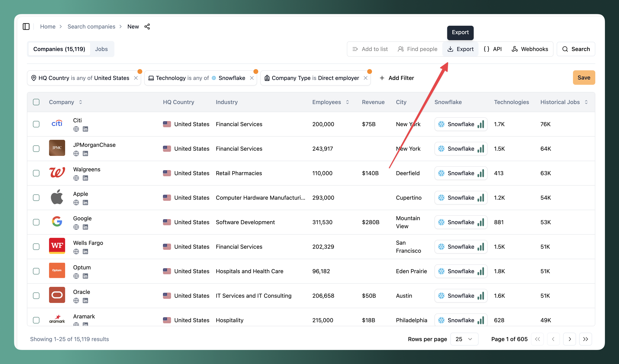This screenshot has height=364, width=619.
Task: Open Walgreens website globe icon
Action: point(76,178)
